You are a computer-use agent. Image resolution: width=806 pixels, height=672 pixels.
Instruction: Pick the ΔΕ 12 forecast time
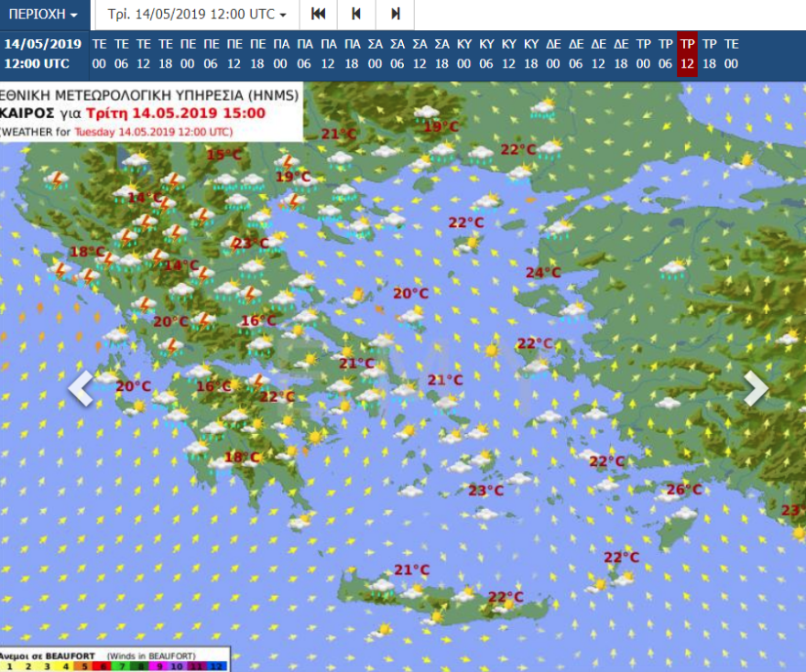pos(598,53)
